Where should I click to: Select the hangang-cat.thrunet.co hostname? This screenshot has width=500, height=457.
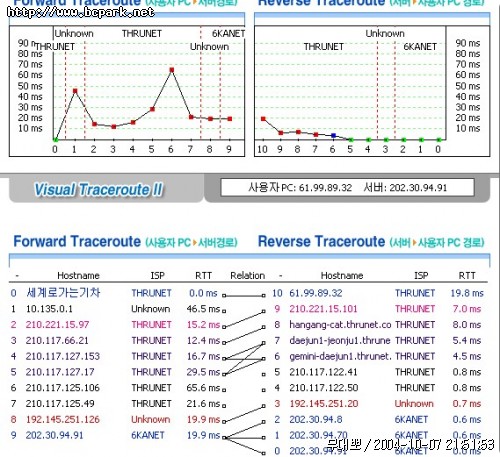click(340, 325)
